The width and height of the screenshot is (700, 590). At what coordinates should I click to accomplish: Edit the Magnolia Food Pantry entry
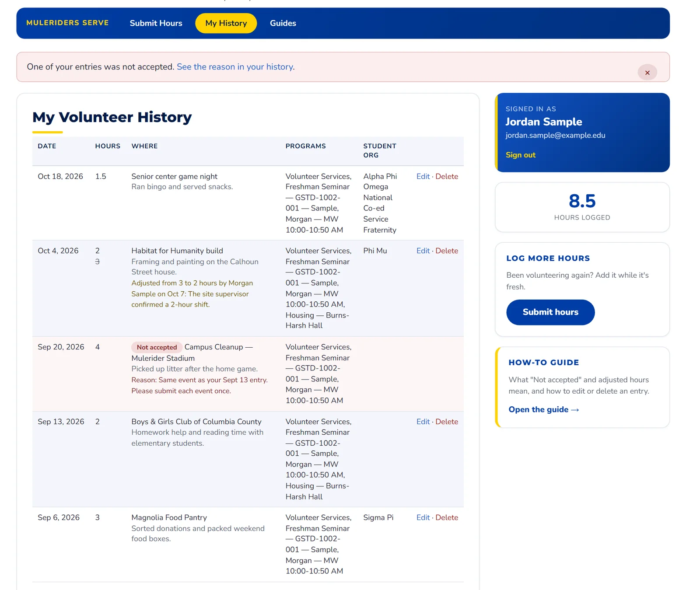(423, 517)
